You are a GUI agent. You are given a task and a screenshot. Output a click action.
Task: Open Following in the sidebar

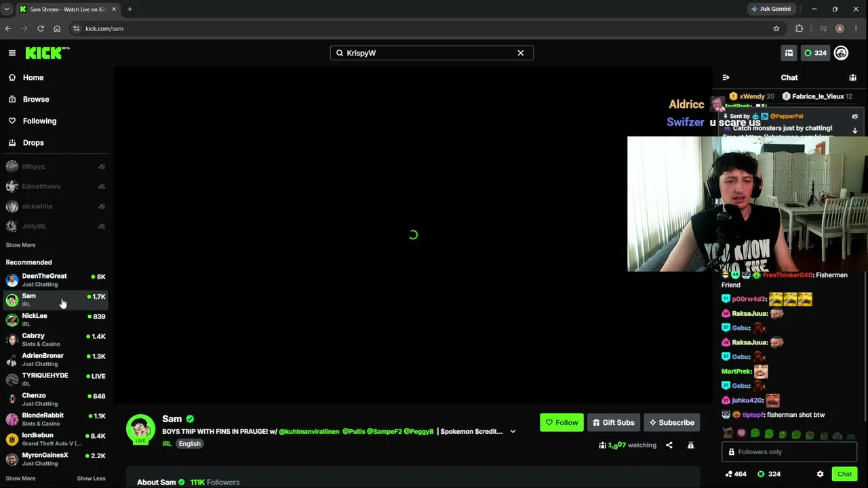pyautogui.click(x=54, y=121)
